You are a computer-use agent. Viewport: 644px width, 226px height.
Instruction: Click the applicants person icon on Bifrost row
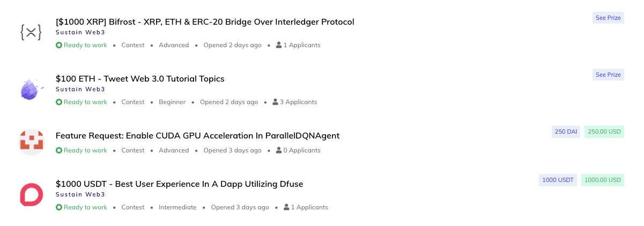pyautogui.click(x=279, y=45)
